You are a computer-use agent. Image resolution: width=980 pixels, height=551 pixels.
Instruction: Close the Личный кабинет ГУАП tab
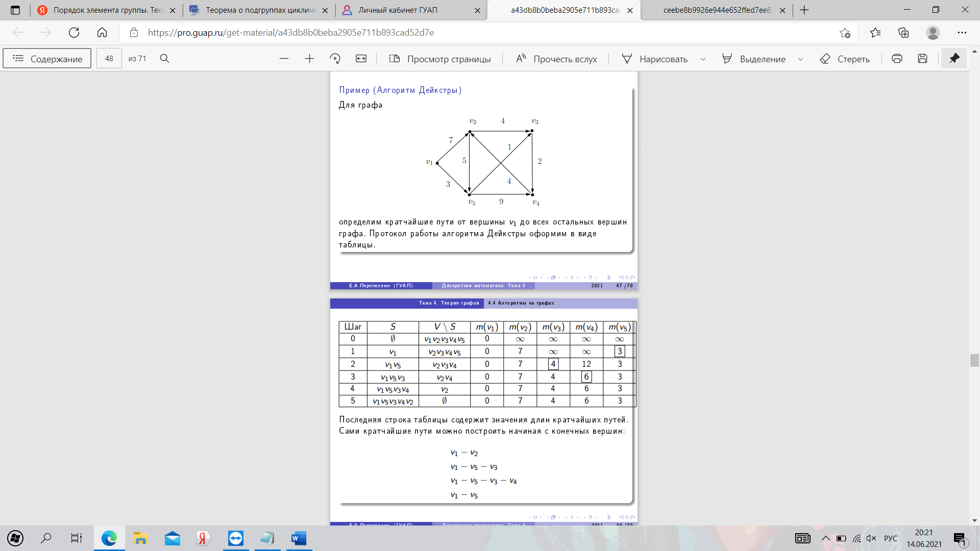pyautogui.click(x=477, y=10)
